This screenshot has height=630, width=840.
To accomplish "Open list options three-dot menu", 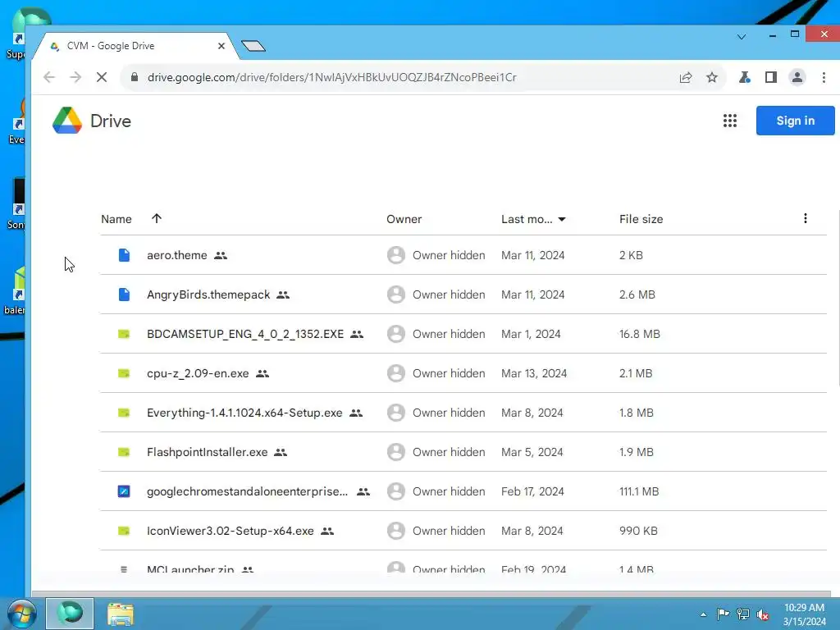I will (805, 218).
